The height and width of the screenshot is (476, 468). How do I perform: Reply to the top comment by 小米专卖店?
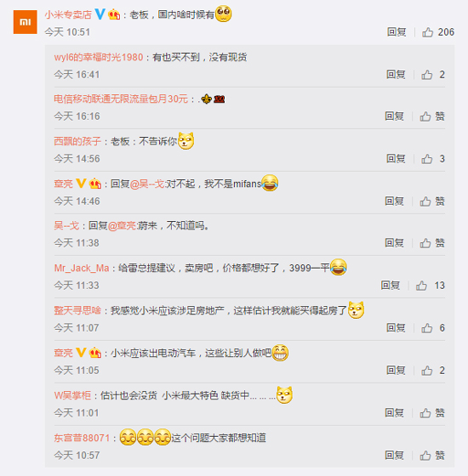click(x=397, y=32)
